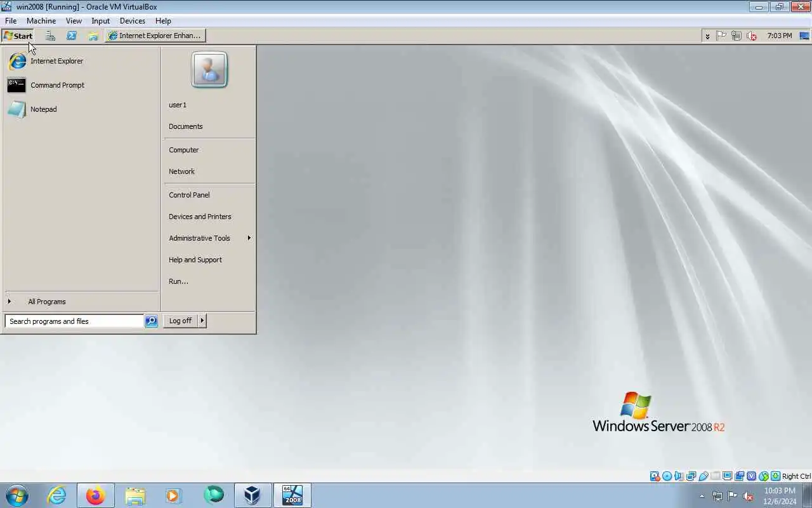
Task: Click the VirtualBox keyboard capture arrow icon
Action: coord(775,476)
